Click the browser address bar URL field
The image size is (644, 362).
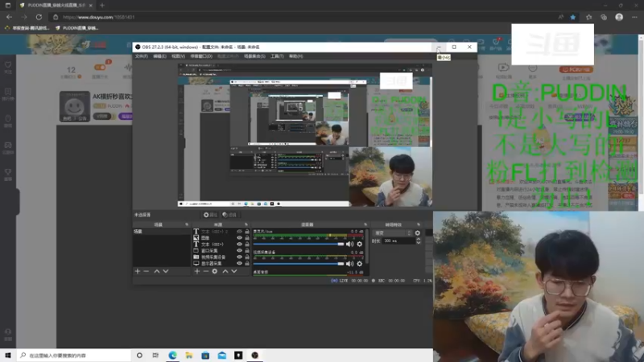click(x=304, y=17)
